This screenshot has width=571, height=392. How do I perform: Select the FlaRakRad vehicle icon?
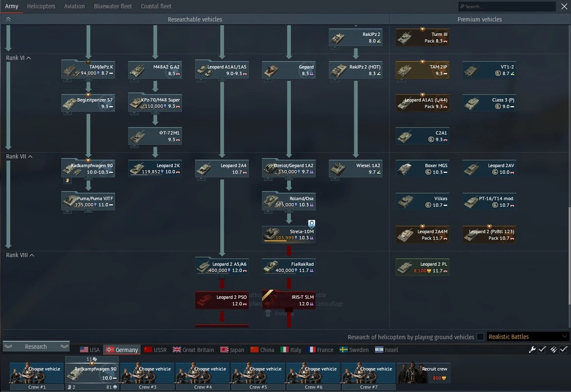coord(289,267)
